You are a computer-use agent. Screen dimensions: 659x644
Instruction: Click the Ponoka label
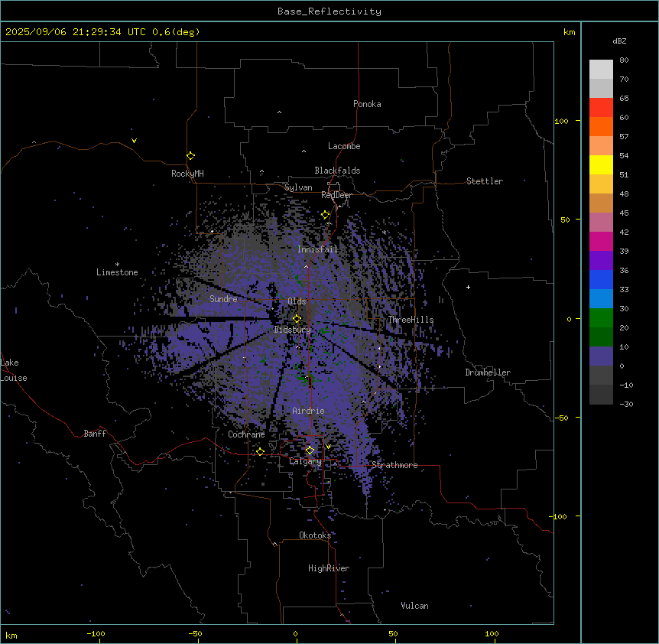pos(367,104)
